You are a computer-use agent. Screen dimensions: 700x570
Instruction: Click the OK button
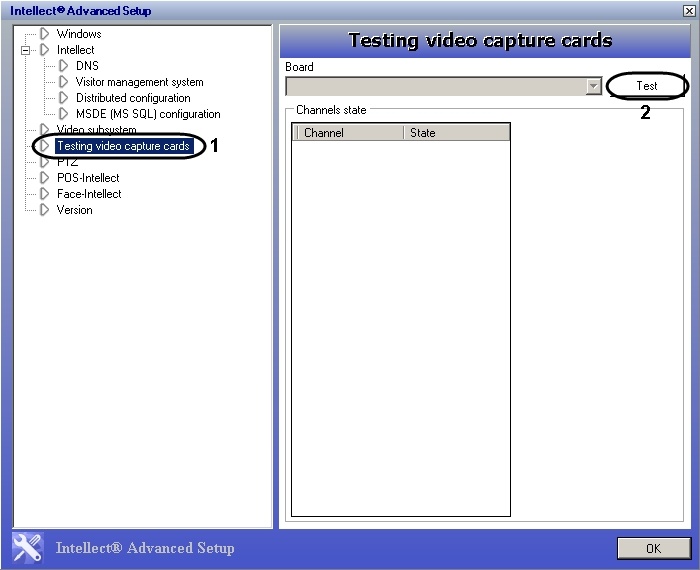click(654, 548)
